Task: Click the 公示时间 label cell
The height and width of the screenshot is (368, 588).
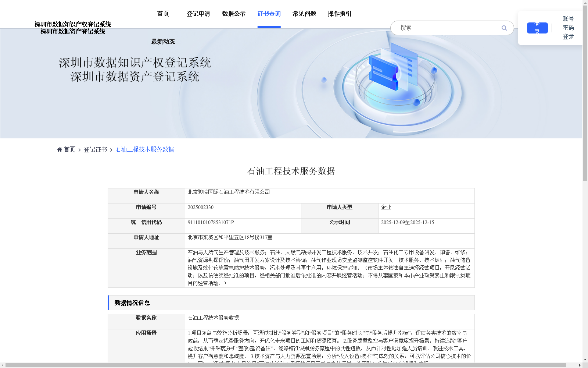Action: coord(340,226)
